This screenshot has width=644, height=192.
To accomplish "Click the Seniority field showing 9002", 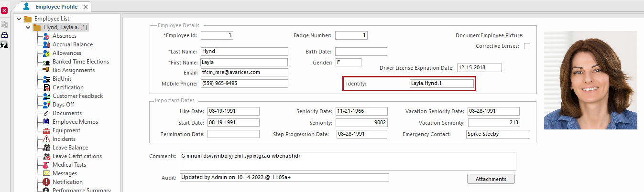I will 361,123.
